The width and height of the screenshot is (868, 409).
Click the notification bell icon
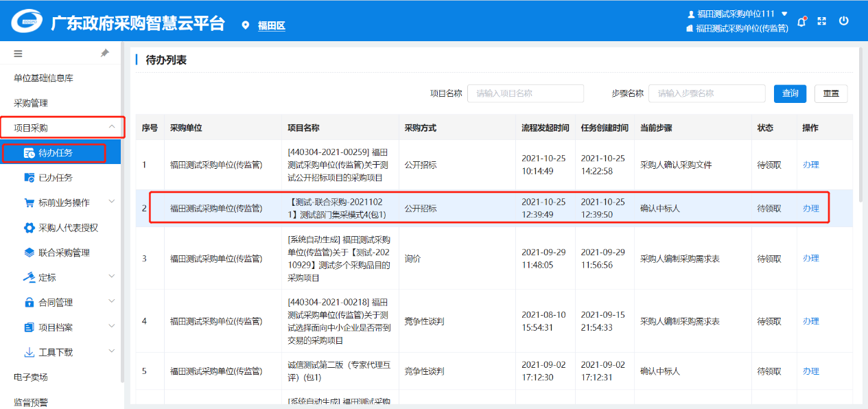801,22
